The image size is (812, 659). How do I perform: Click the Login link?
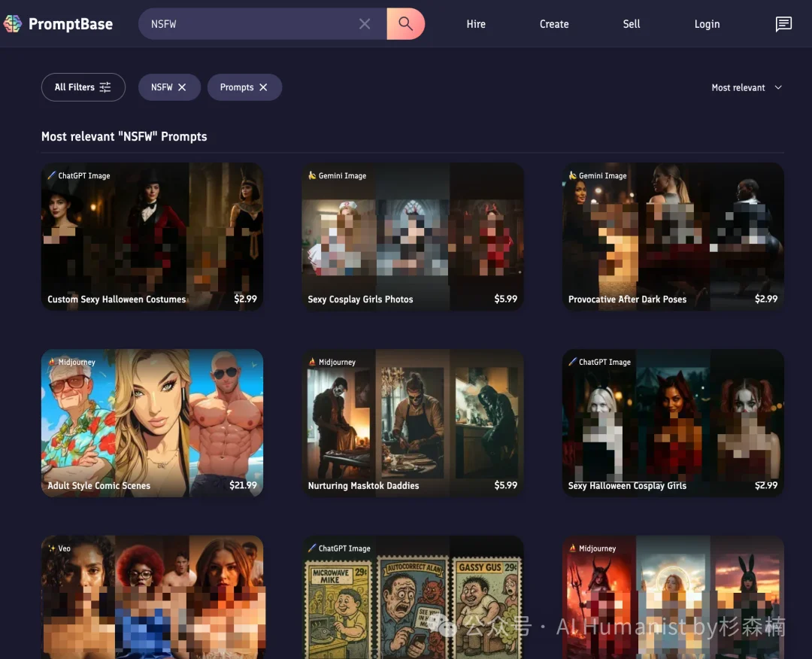[x=707, y=24]
